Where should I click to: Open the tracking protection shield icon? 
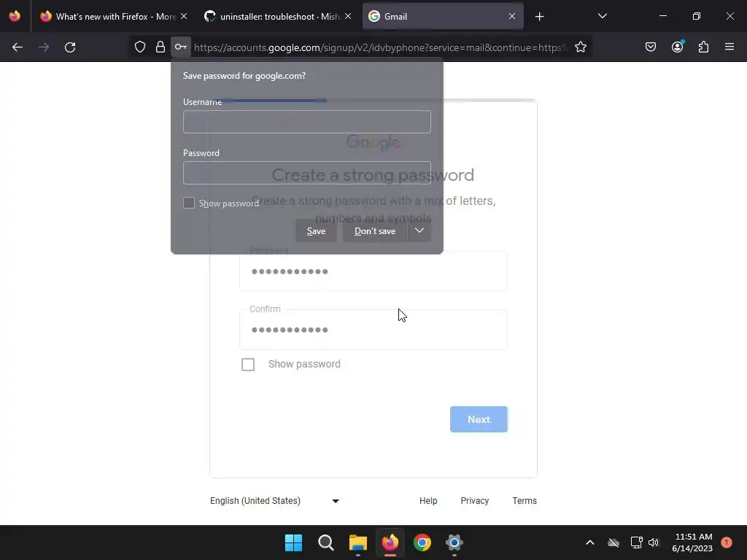139,47
